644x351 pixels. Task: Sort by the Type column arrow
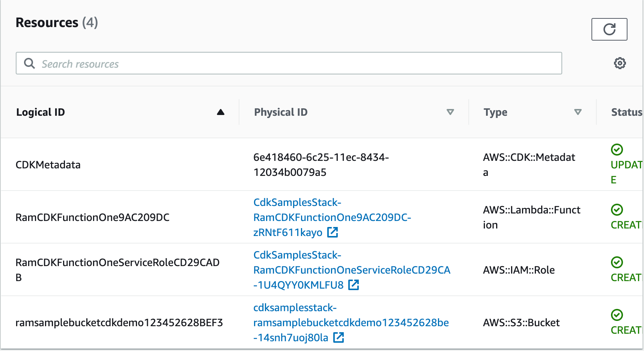[578, 112]
